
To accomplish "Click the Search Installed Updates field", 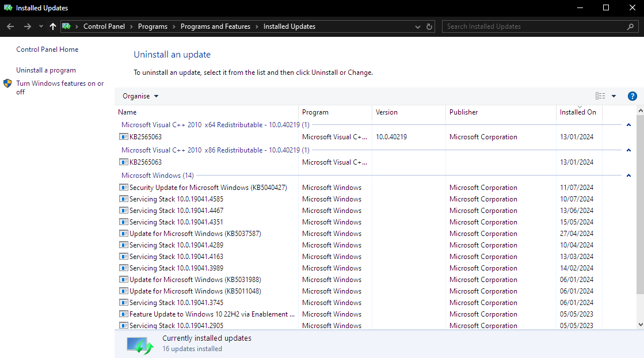I will (535, 26).
